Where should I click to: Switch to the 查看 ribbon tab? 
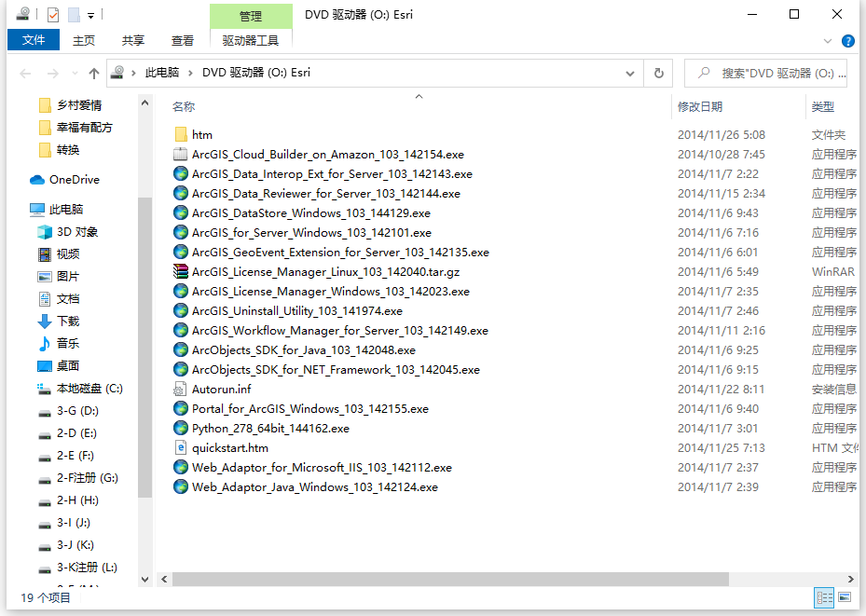(x=183, y=40)
